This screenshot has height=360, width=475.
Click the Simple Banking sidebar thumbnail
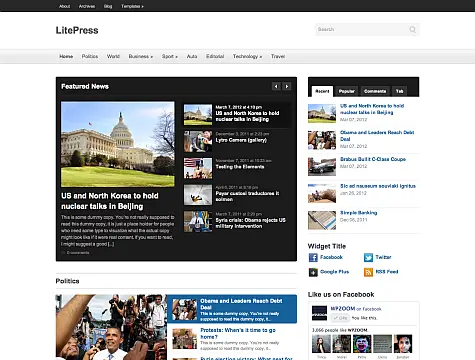point(322,220)
